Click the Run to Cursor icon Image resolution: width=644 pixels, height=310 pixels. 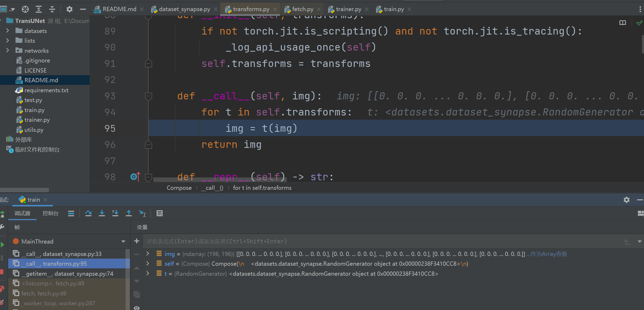[x=142, y=213]
